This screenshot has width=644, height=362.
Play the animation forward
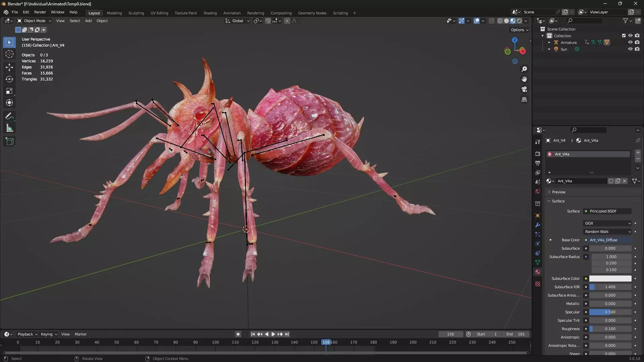point(273,334)
